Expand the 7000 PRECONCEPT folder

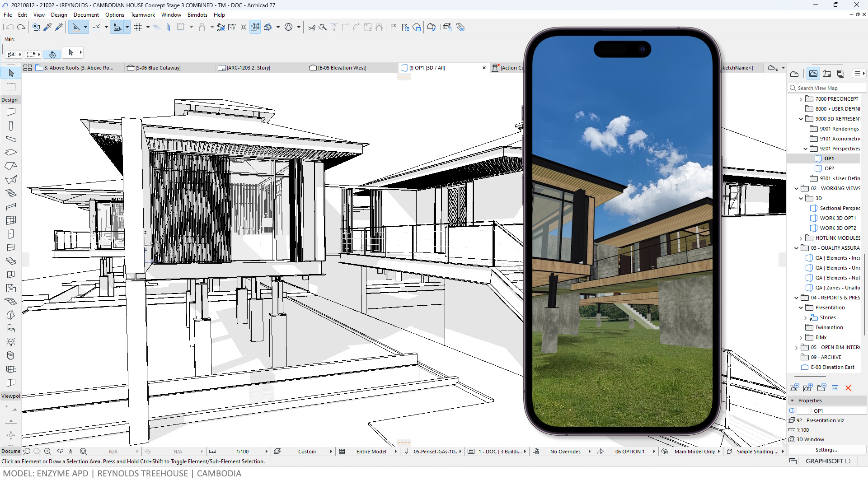click(x=801, y=99)
